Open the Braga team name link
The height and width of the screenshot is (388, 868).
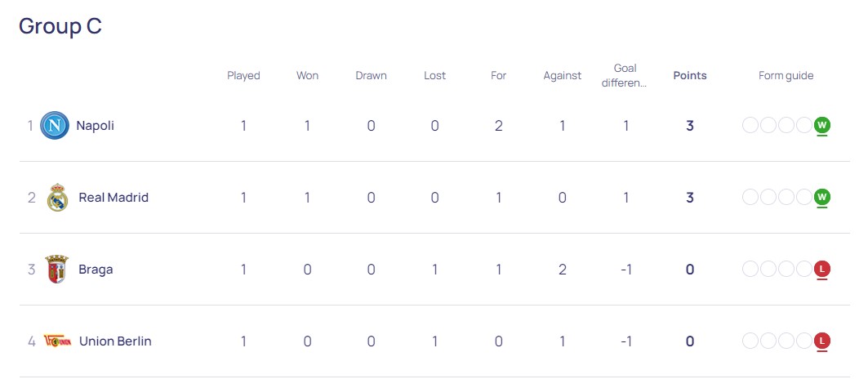tap(96, 270)
